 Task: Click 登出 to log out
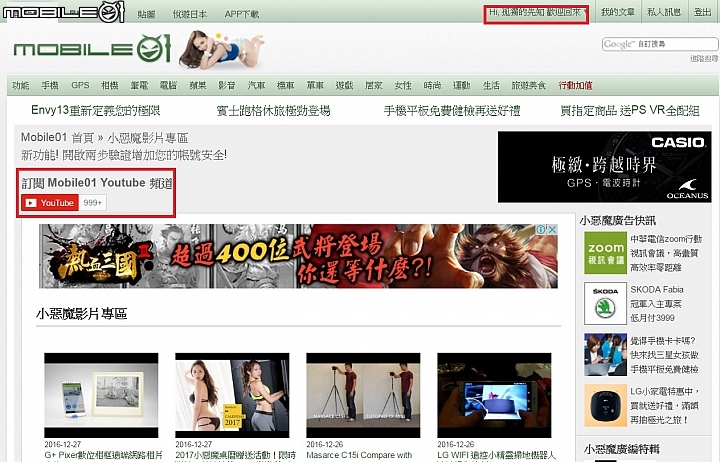coord(703,12)
